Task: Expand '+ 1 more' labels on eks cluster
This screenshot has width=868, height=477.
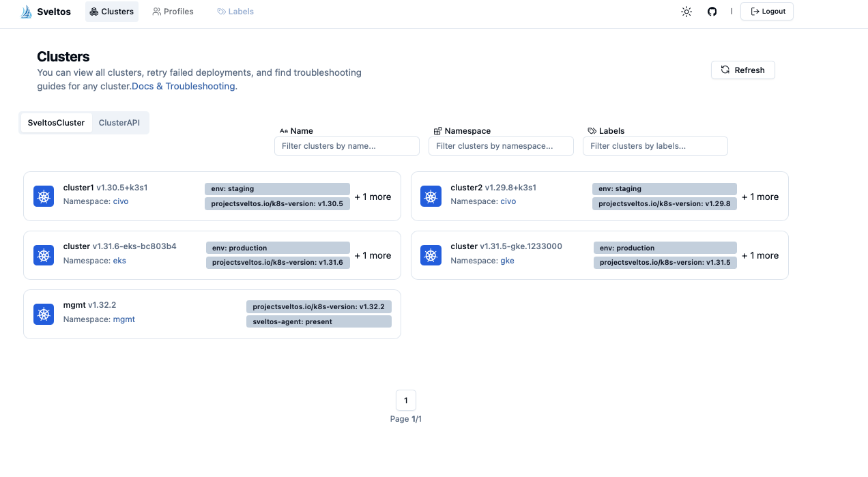Action: [x=373, y=255]
